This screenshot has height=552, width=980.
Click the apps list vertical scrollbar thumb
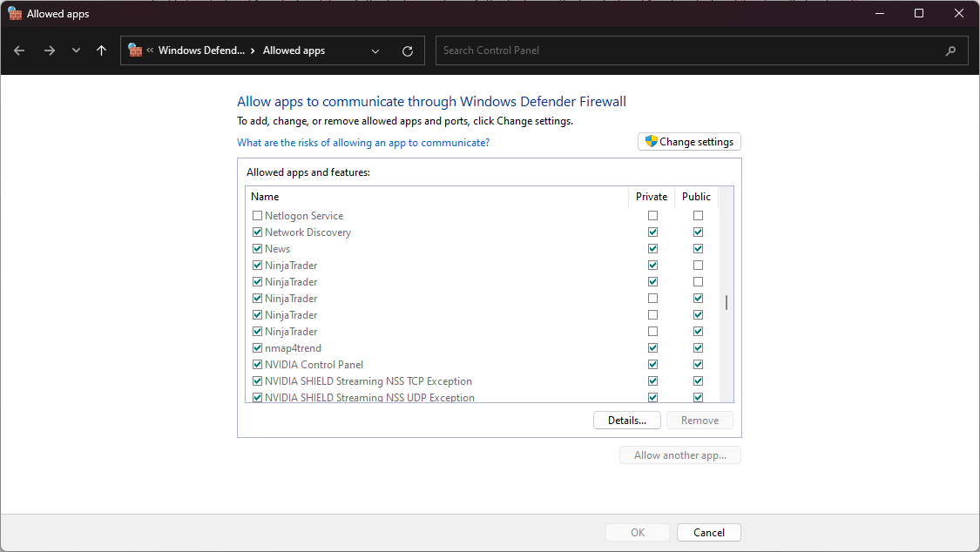click(727, 303)
